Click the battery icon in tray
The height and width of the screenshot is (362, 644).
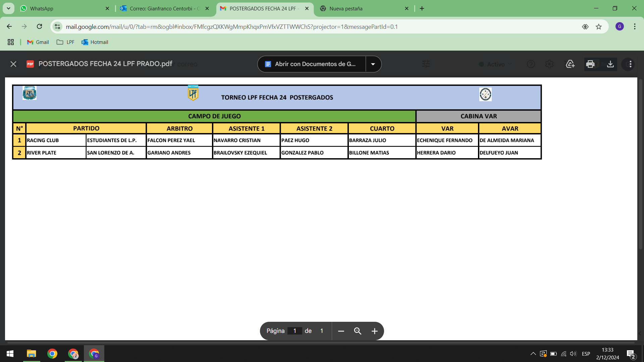pos(553,354)
